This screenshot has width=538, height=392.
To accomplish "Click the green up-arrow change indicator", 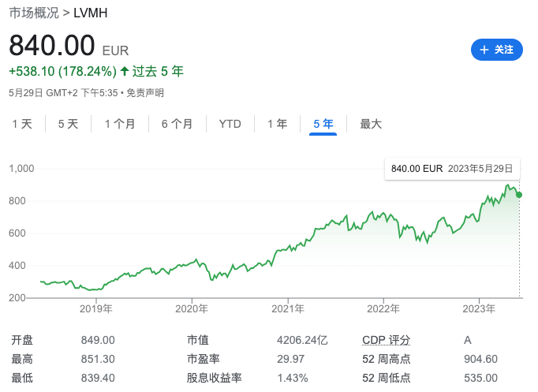I will pyautogui.click(x=124, y=72).
